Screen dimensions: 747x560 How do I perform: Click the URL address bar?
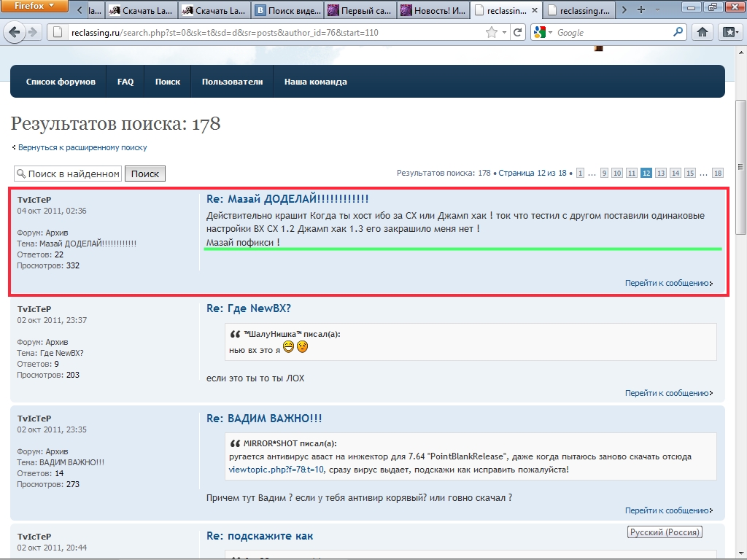pos(270,33)
